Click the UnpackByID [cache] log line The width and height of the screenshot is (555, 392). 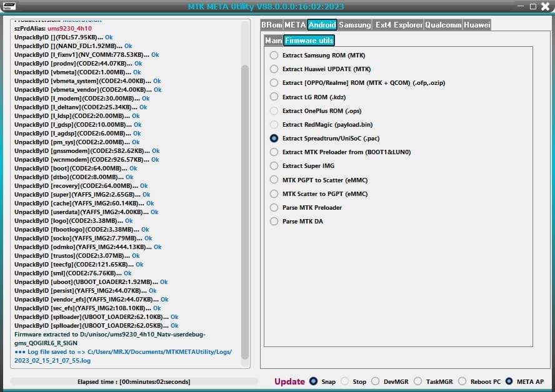click(84, 203)
